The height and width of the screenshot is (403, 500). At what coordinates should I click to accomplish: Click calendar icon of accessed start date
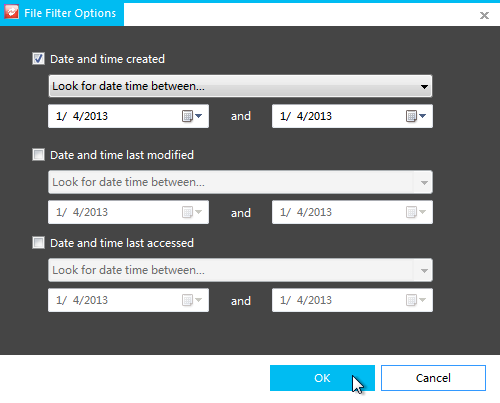192,300
